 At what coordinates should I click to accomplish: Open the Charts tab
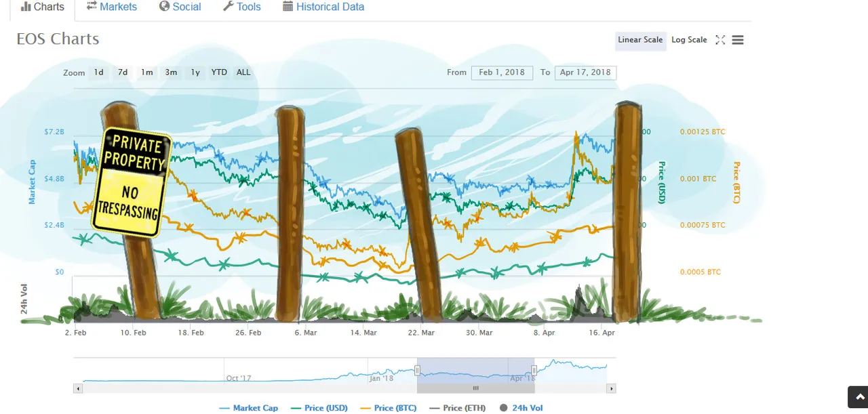[x=42, y=7]
